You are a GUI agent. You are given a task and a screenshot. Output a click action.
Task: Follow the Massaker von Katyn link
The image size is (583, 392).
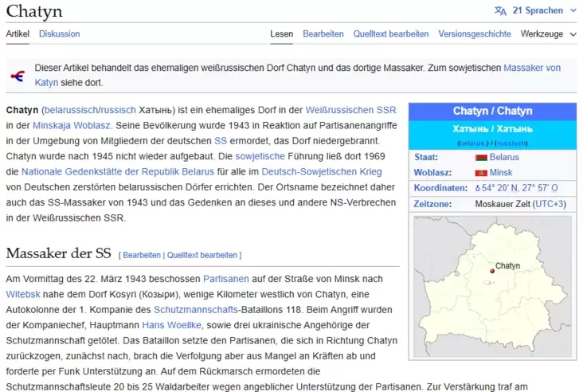pos(532,68)
